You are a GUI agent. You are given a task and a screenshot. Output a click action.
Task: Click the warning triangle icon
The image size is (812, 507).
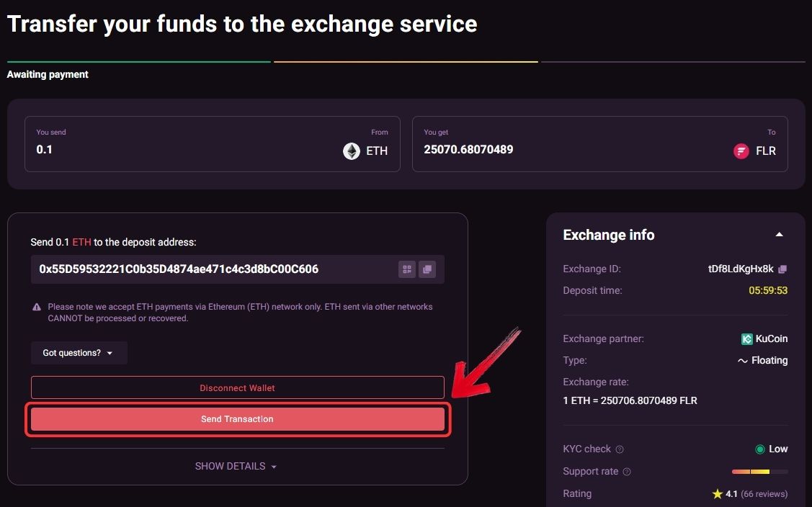pos(37,307)
